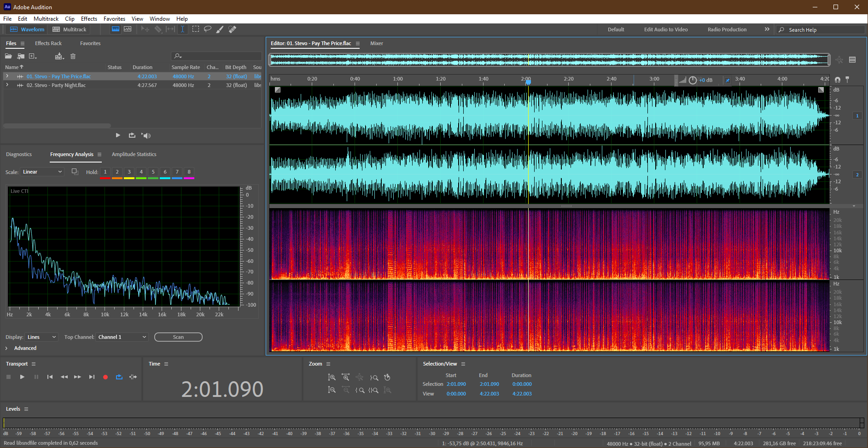
Task: Click the Files panel horizontal scrollbar
Action: 57,125
